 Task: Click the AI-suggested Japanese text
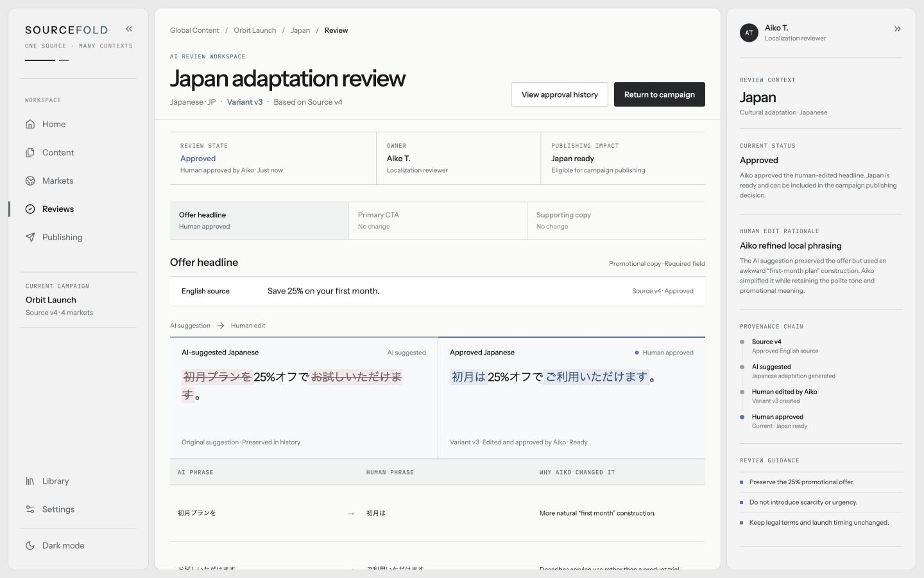point(292,385)
